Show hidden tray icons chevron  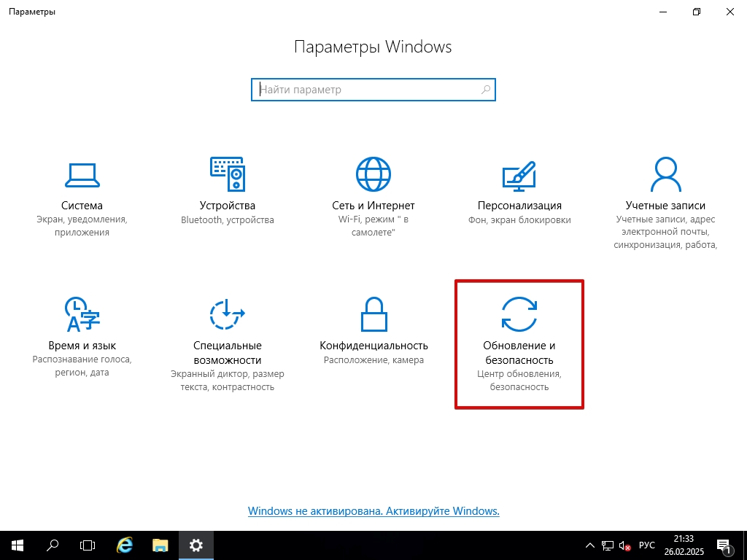(589, 545)
